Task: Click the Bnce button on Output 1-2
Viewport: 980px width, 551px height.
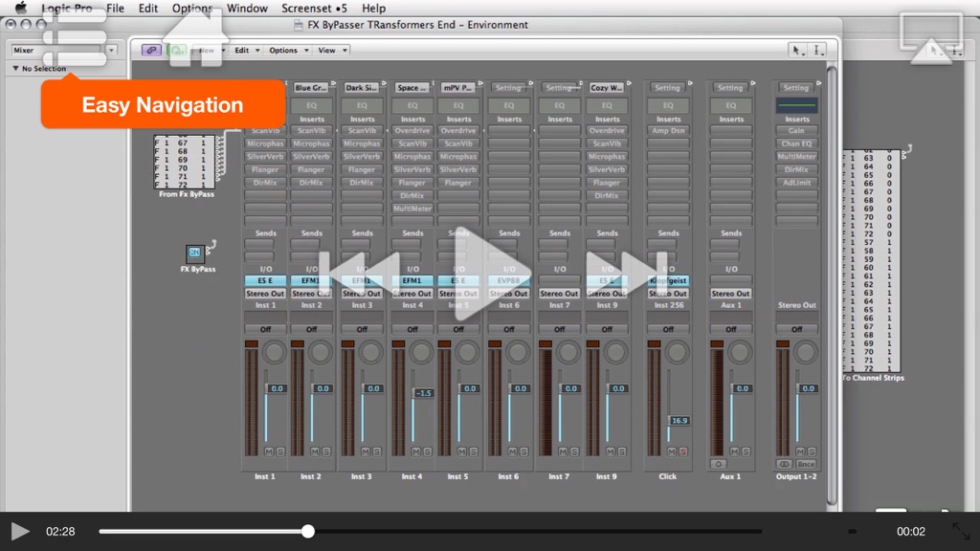Action: click(x=806, y=464)
